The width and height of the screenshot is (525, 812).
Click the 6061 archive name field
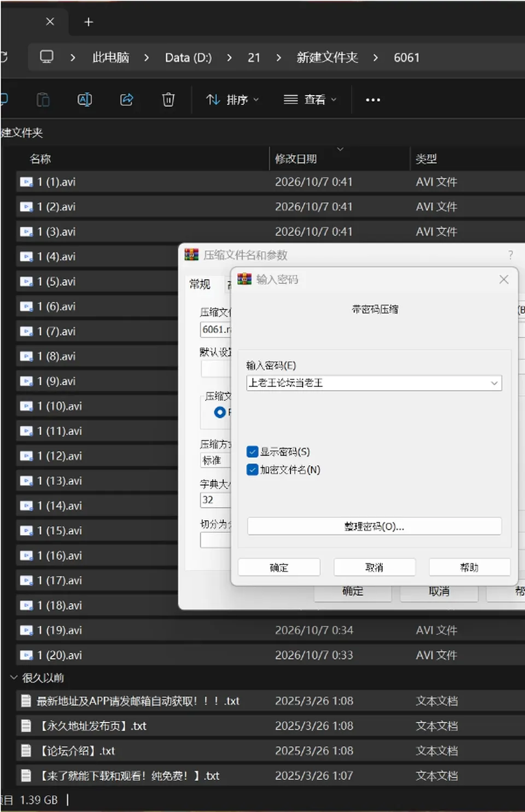(x=216, y=329)
